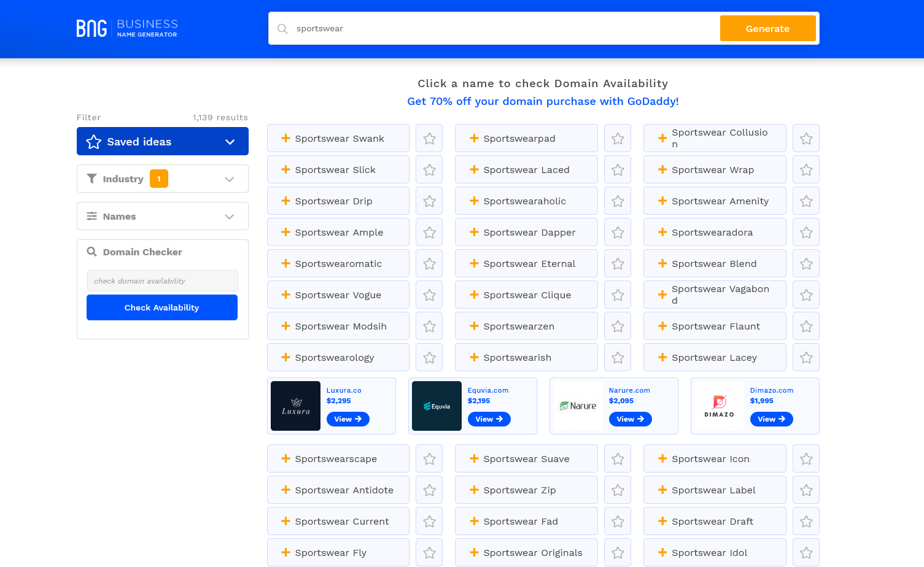
Task: Click the Luxura logo thumbnail
Action: coord(295,406)
